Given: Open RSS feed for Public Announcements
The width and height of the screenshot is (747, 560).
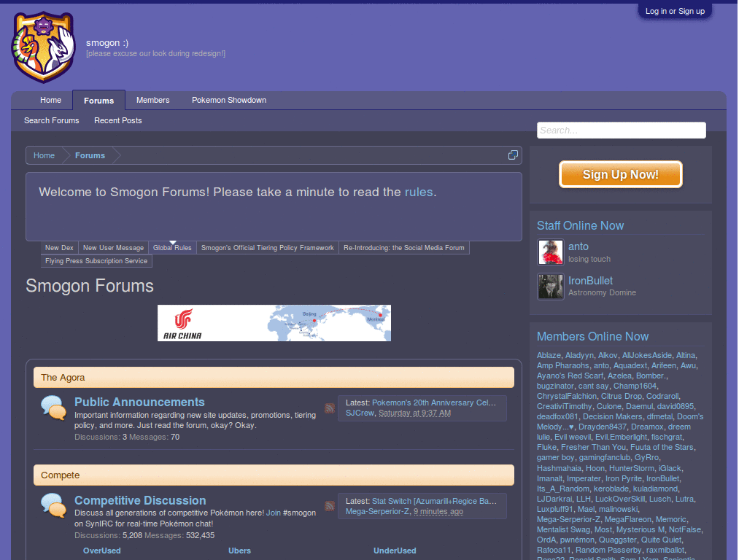Looking at the screenshot, I should click(330, 408).
